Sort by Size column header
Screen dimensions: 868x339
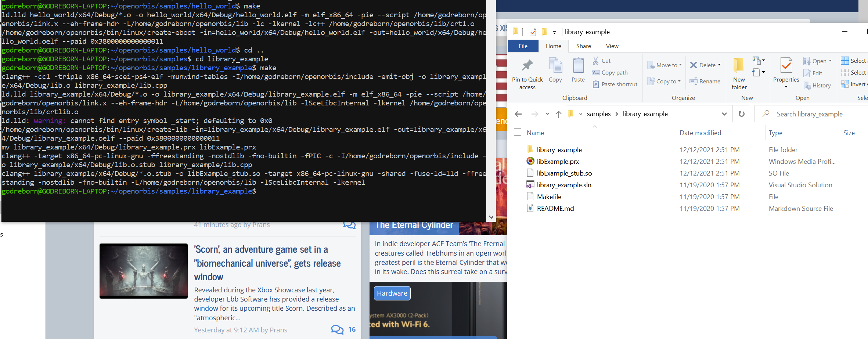[x=849, y=133]
